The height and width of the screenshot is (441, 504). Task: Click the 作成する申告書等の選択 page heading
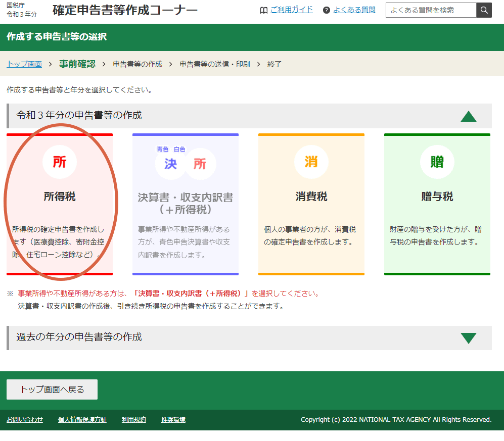[57, 36]
